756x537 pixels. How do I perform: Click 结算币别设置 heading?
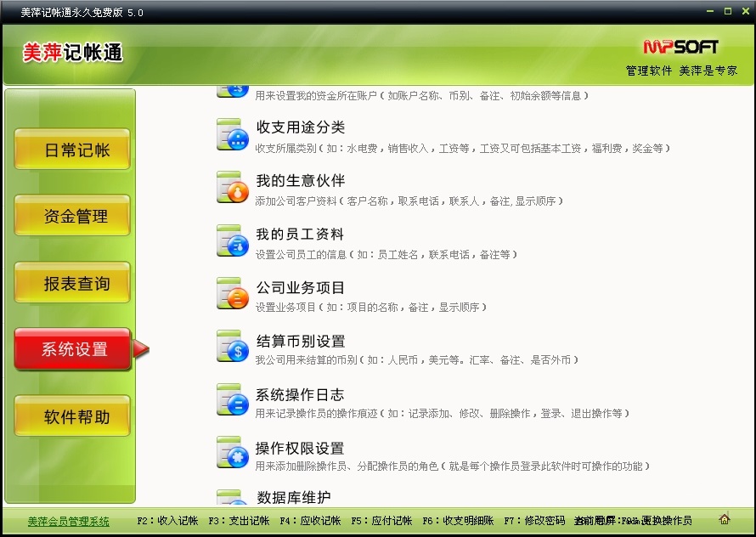tap(301, 342)
